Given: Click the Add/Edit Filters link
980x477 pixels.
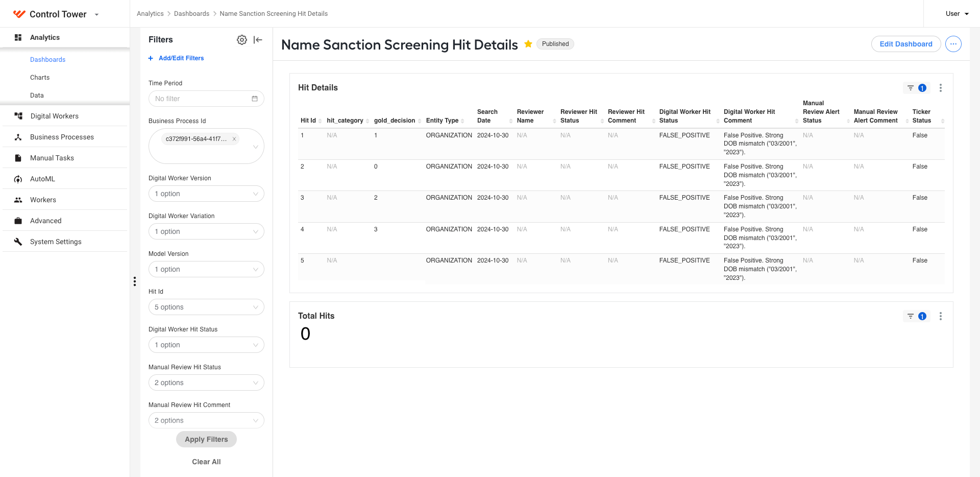Looking at the screenshot, I should click(x=181, y=58).
